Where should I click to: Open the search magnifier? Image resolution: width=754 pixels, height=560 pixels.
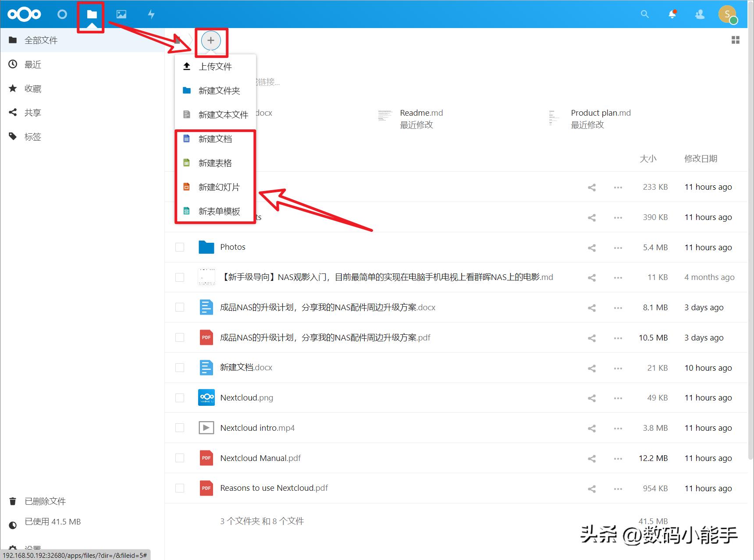(644, 14)
